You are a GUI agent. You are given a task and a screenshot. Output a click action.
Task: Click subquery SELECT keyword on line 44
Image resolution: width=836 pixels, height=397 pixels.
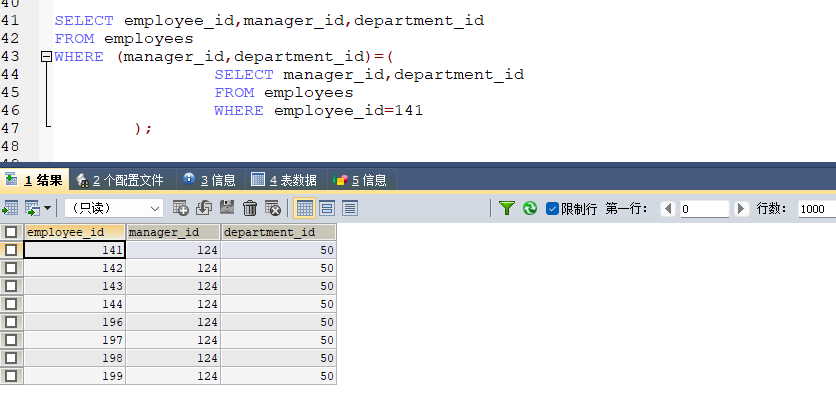click(x=244, y=75)
